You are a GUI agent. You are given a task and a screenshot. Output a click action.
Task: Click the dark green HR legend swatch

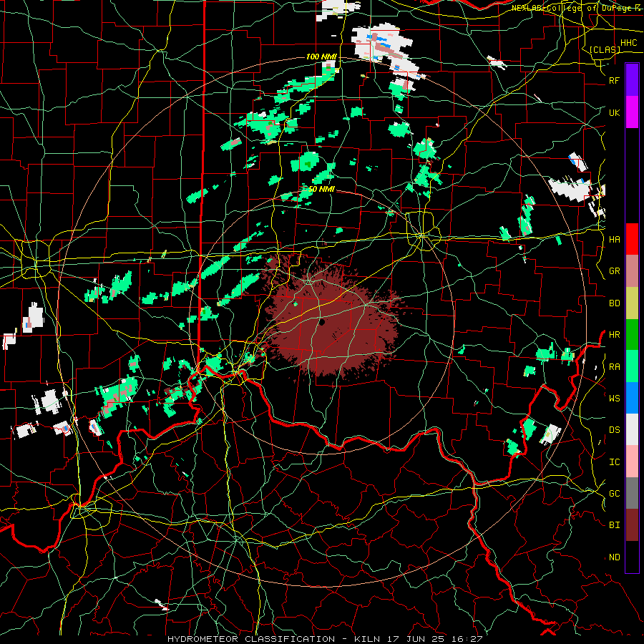click(632, 335)
